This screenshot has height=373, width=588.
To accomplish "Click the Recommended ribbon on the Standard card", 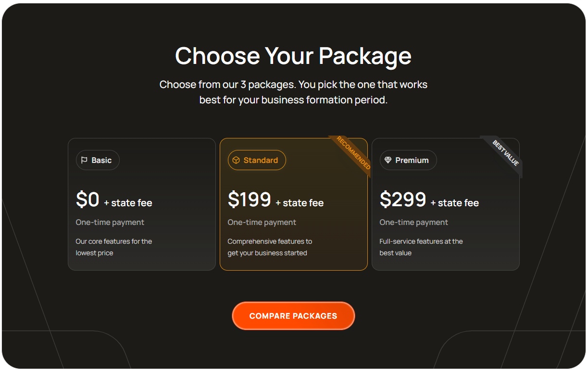I will [x=352, y=154].
